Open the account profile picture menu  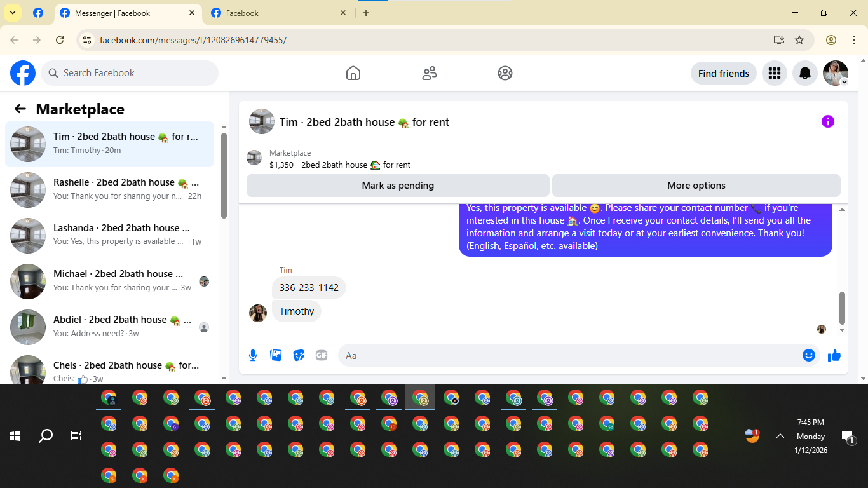[x=836, y=73]
